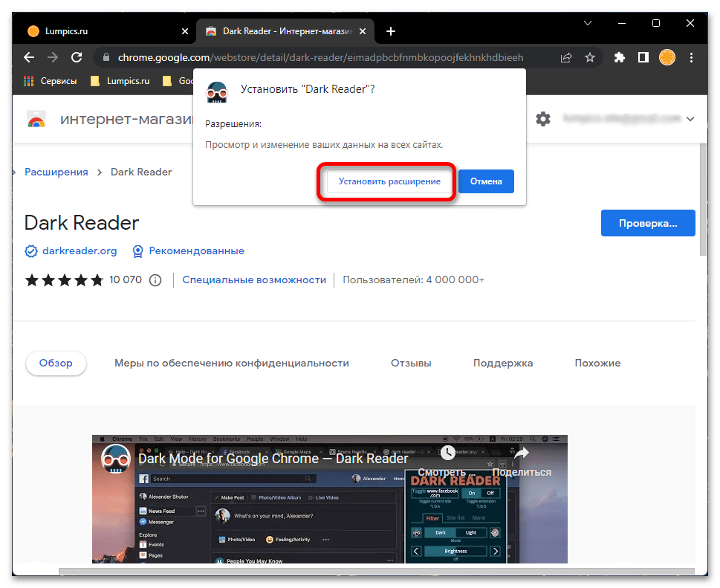Click the rating info icon beside 10 070
Screen dimensions: 720x588
(155, 280)
